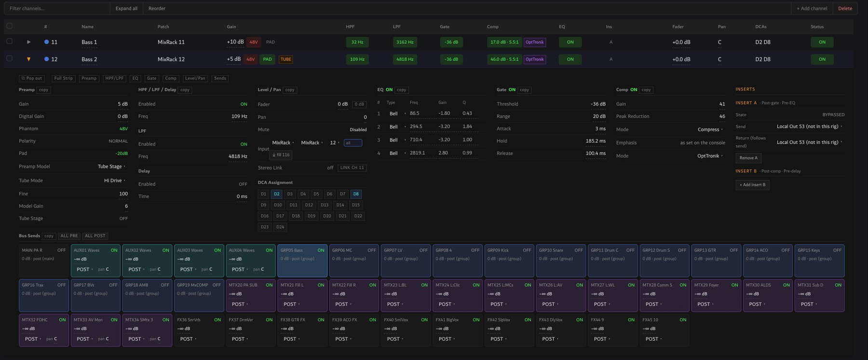Open the OptTronik compressor model dropdown
868x360 pixels.
point(710,156)
